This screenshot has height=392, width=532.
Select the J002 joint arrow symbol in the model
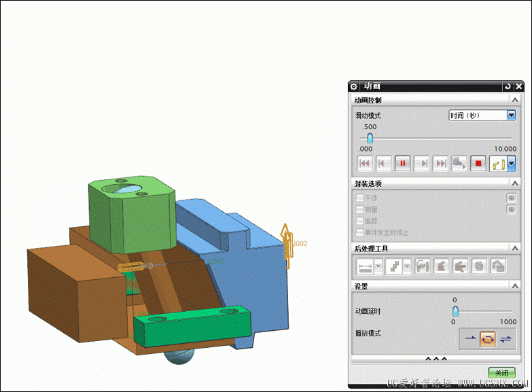[x=286, y=246]
